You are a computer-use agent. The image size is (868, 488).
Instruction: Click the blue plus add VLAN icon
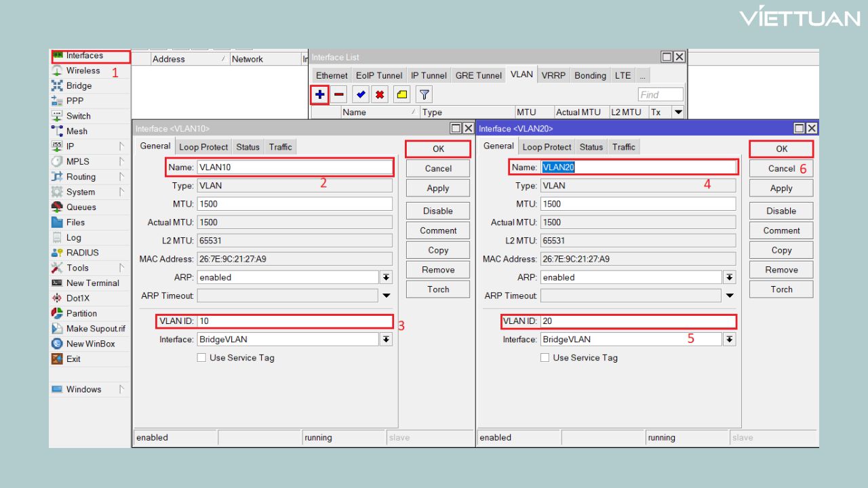[319, 95]
